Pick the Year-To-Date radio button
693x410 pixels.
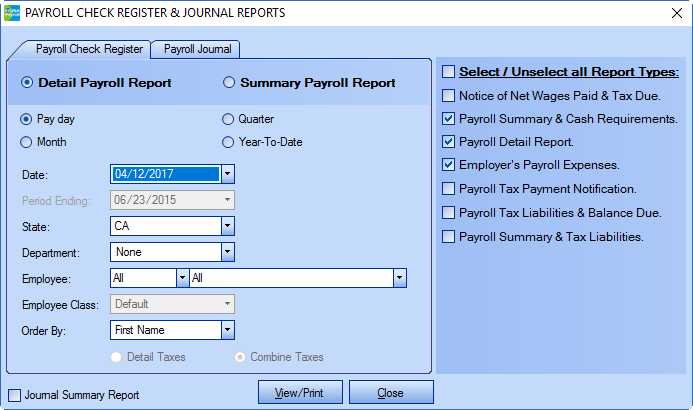coord(230,142)
